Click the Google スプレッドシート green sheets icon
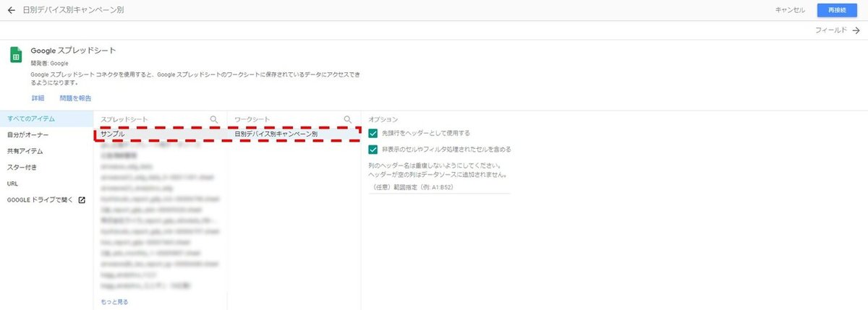The height and width of the screenshot is (310, 868). pyautogui.click(x=15, y=55)
